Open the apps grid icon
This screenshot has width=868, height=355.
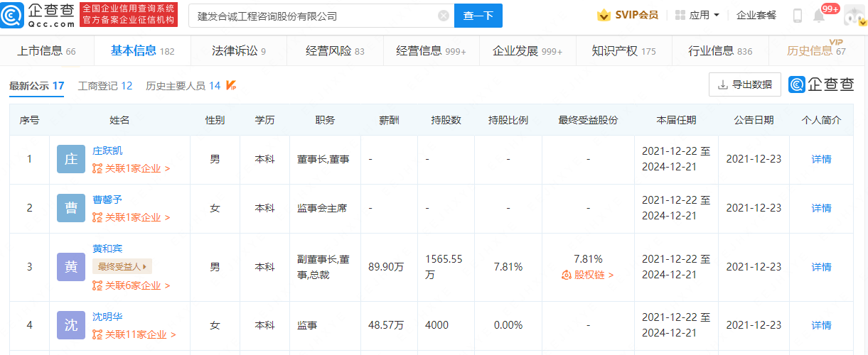tap(680, 15)
